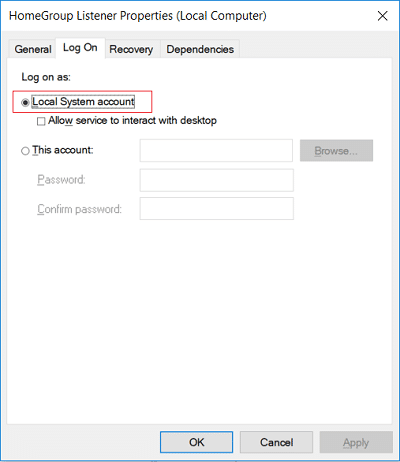Select the Log On tab

pyautogui.click(x=80, y=48)
